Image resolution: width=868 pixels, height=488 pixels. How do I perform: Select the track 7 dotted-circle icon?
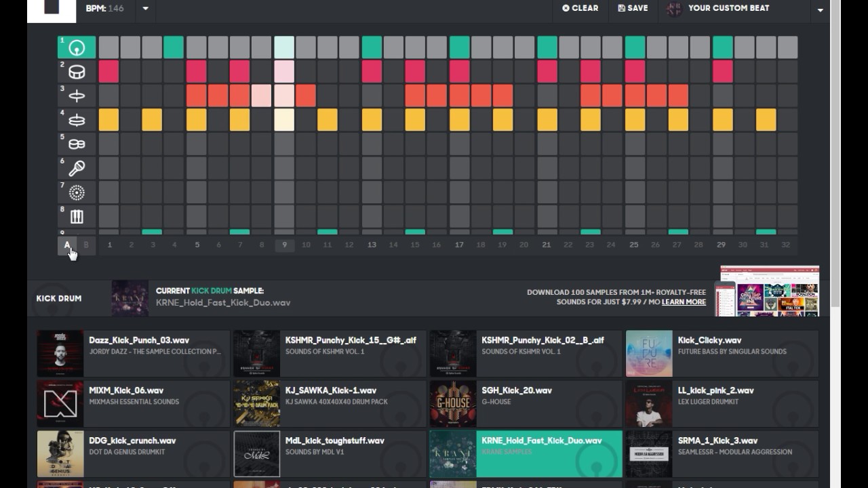77,192
